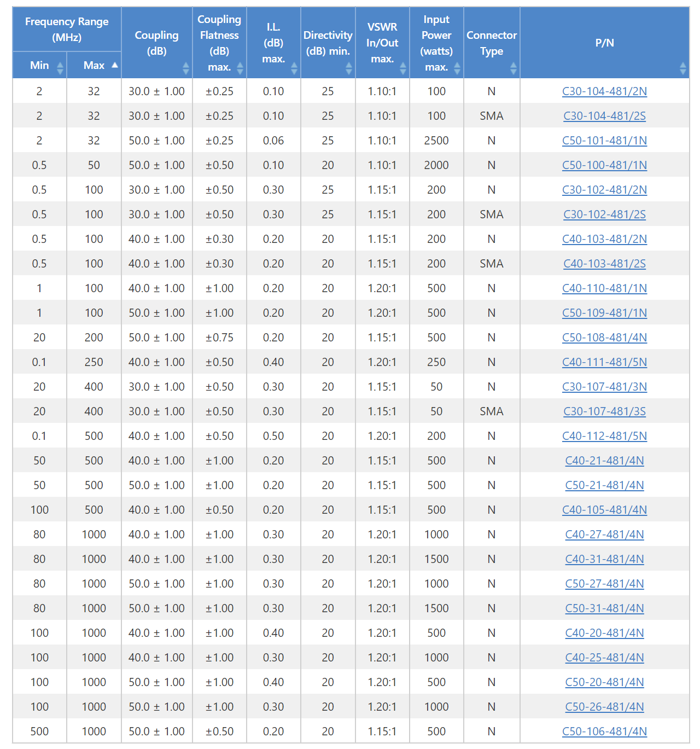The height and width of the screenshot is (749, 700).
Task: Open part C50-26-481/4N link
Action: 604,707
